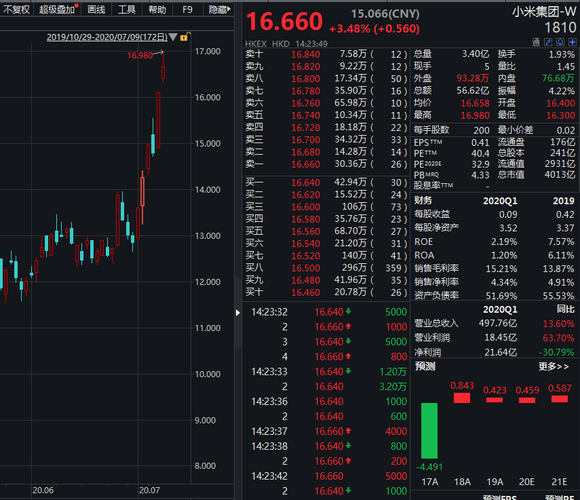Click the 2019/10/29-2020/07/09 date range label

click(x=107, y=37)
